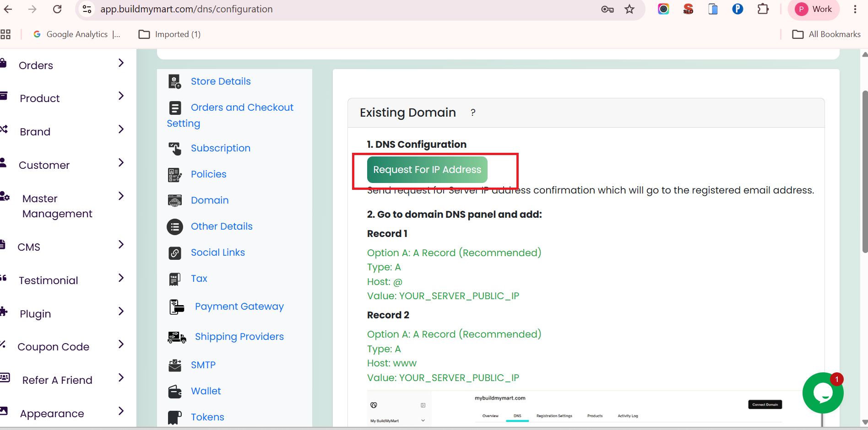Select the Testimonial sidebar item

[x=48, y=280]
